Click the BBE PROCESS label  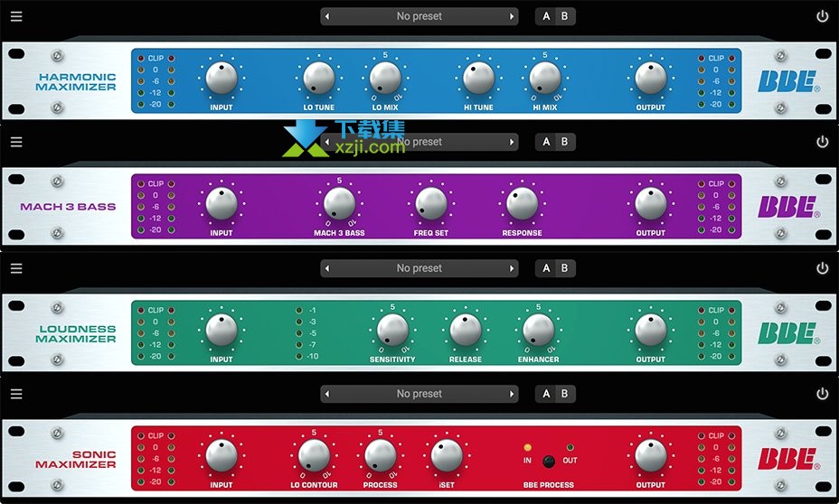click(549, 485)
